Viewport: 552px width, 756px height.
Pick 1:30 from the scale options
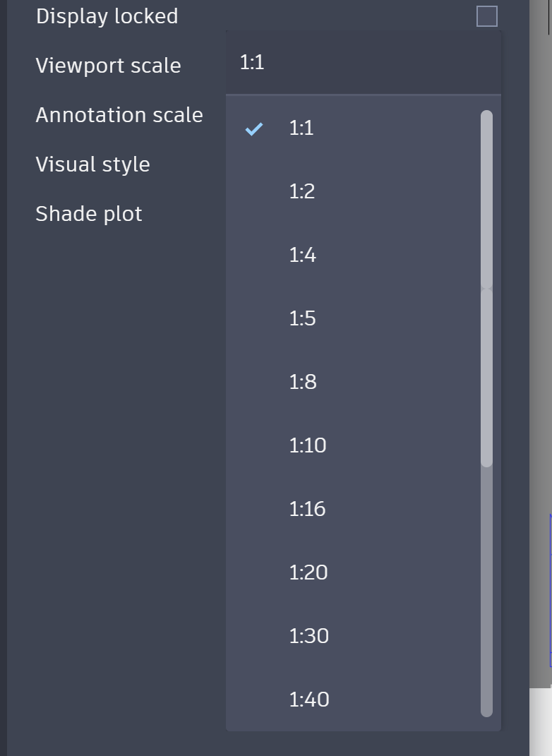coord(309,636)
